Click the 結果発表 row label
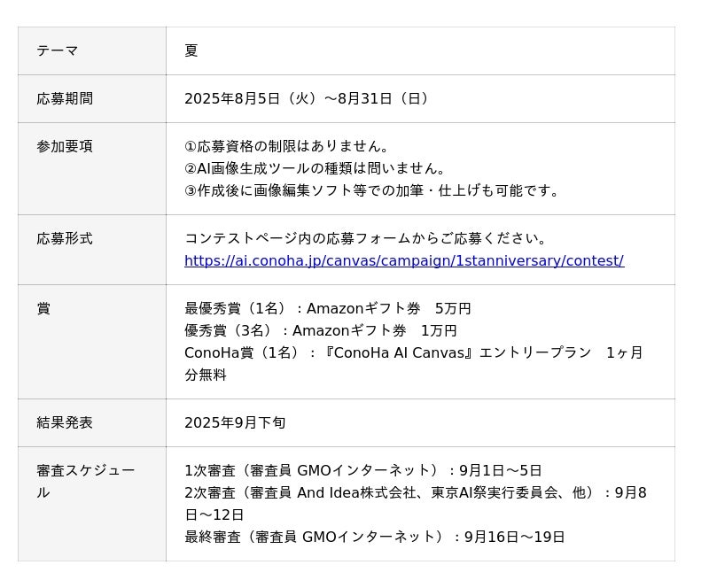This screenshot has height=588, width=709. click(x=65, y=423)
